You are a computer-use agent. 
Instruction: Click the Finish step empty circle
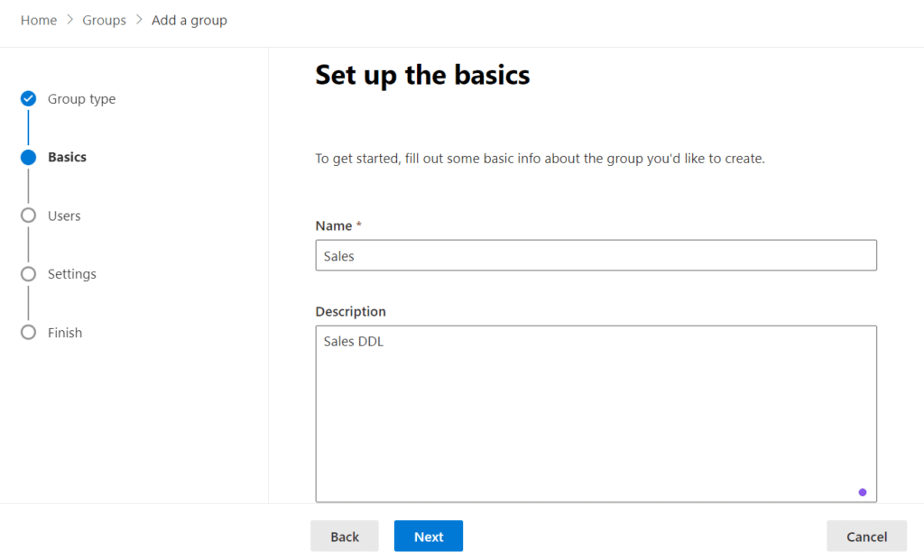(28, 332)
